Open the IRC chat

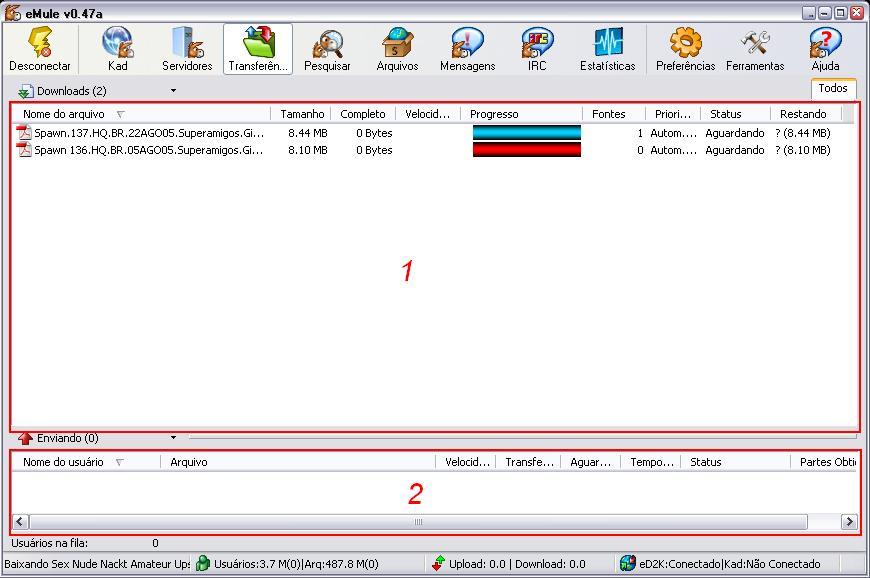point(537,49)
